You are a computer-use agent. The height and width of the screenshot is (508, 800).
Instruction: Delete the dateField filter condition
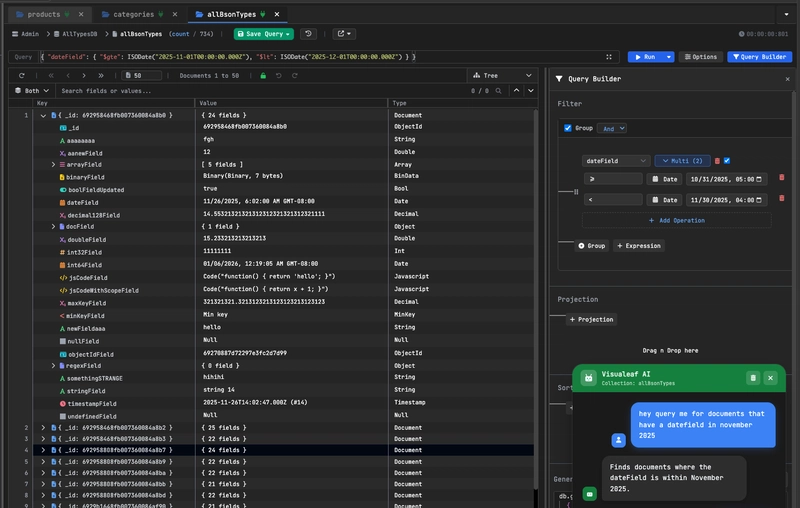(x=717, y=160)
